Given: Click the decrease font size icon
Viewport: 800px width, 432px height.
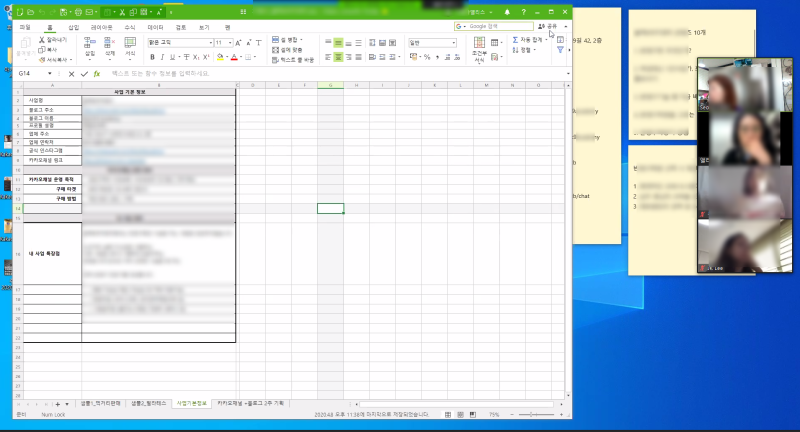Looking at the screenshot, I should click(x=249, y=43).
